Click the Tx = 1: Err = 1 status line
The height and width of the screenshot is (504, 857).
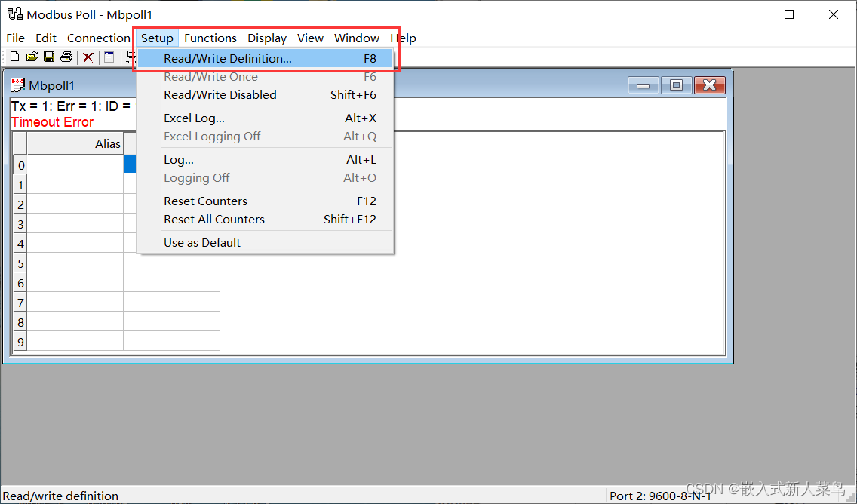71,106
